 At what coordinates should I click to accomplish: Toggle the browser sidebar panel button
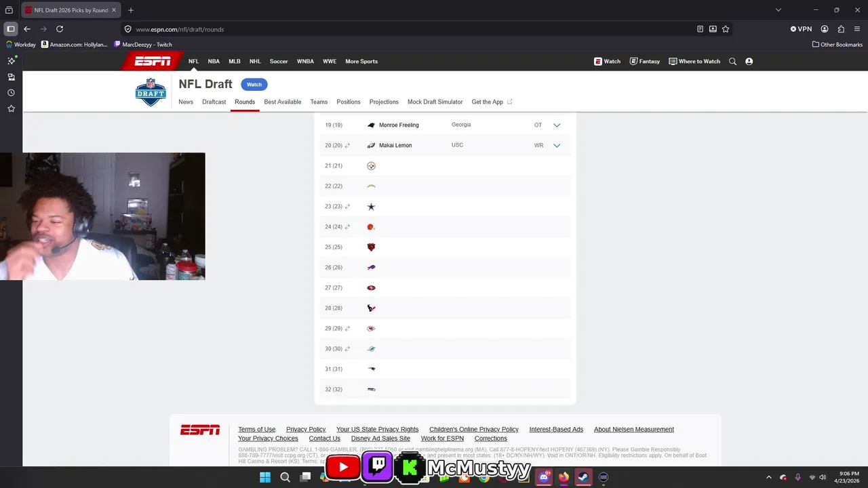tap(11, 29)
